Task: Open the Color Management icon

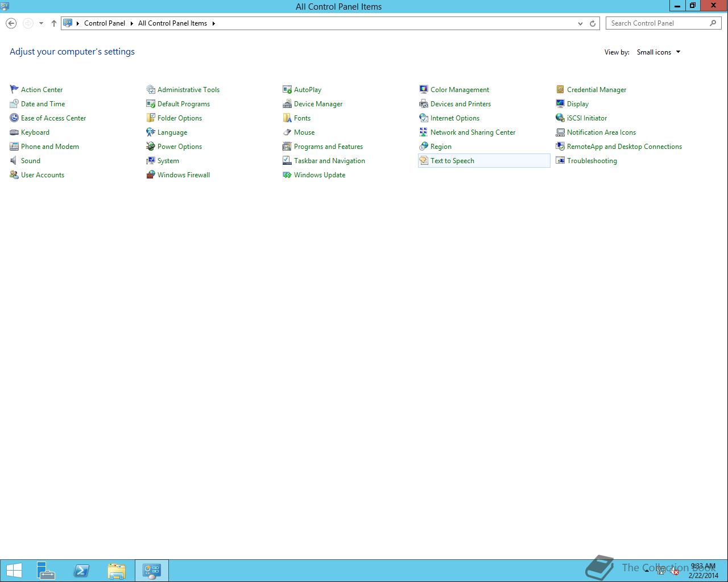Action: tap(424, 89)
